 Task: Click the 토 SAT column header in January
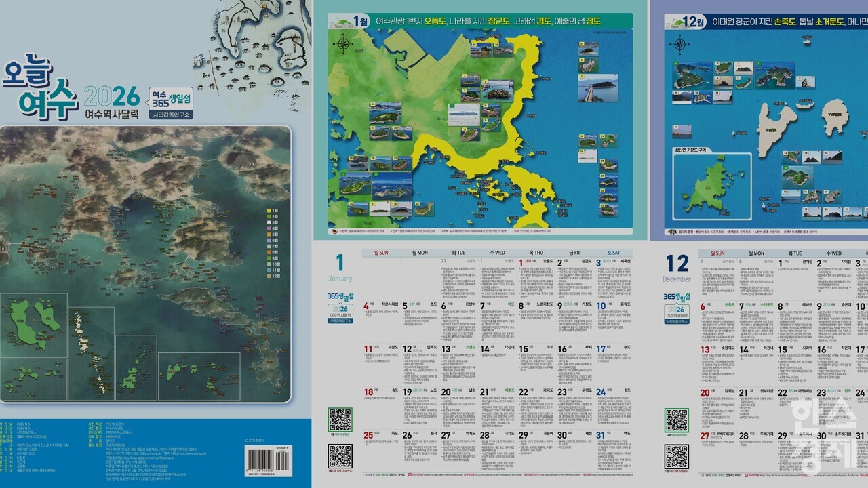click(x=614, y=253)
